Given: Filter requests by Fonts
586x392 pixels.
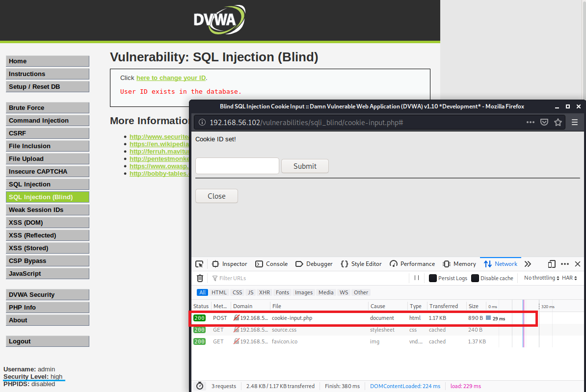Looking at the screenshot, I should click(282, 292).
